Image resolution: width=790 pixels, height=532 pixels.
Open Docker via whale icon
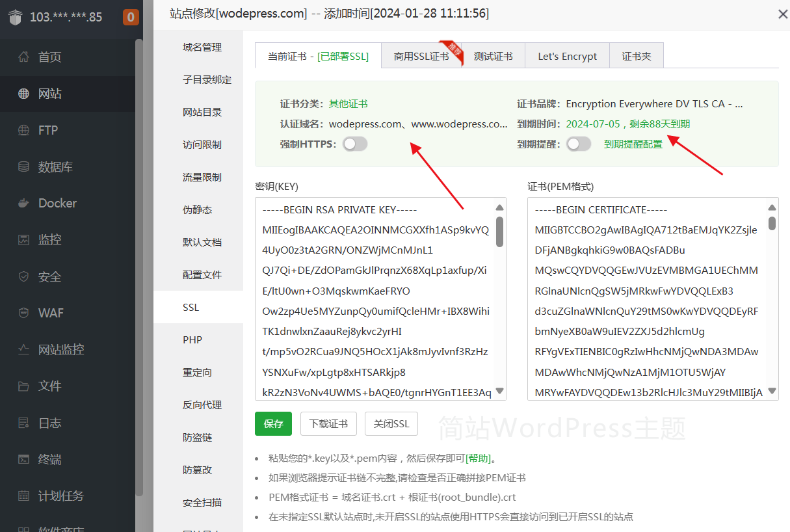(24, 204)
